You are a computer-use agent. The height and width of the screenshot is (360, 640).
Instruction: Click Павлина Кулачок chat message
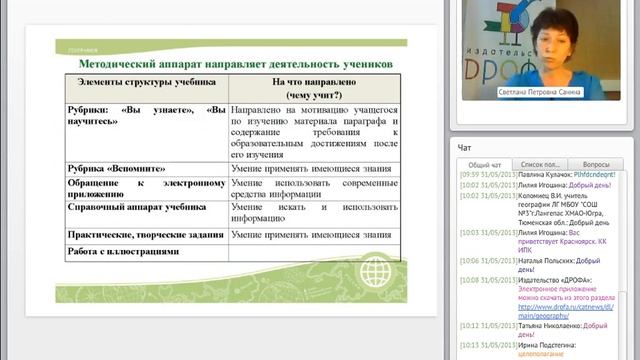(x=537, y=175)
